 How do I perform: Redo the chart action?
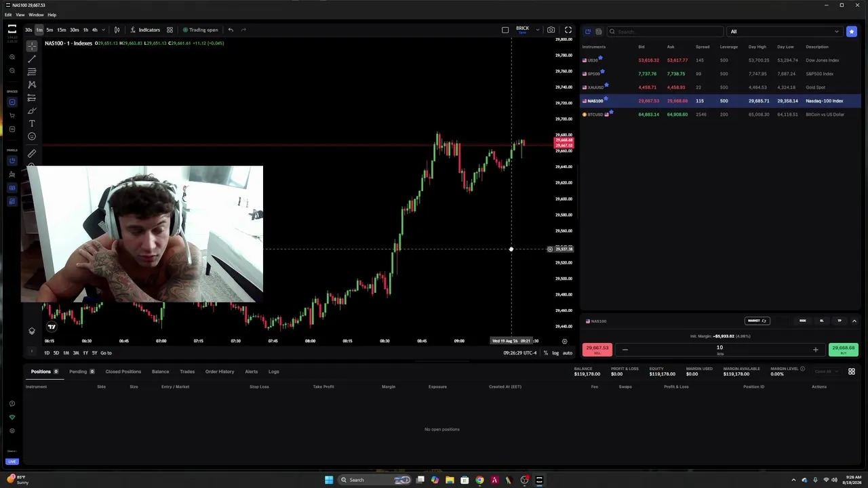(243, 30)
